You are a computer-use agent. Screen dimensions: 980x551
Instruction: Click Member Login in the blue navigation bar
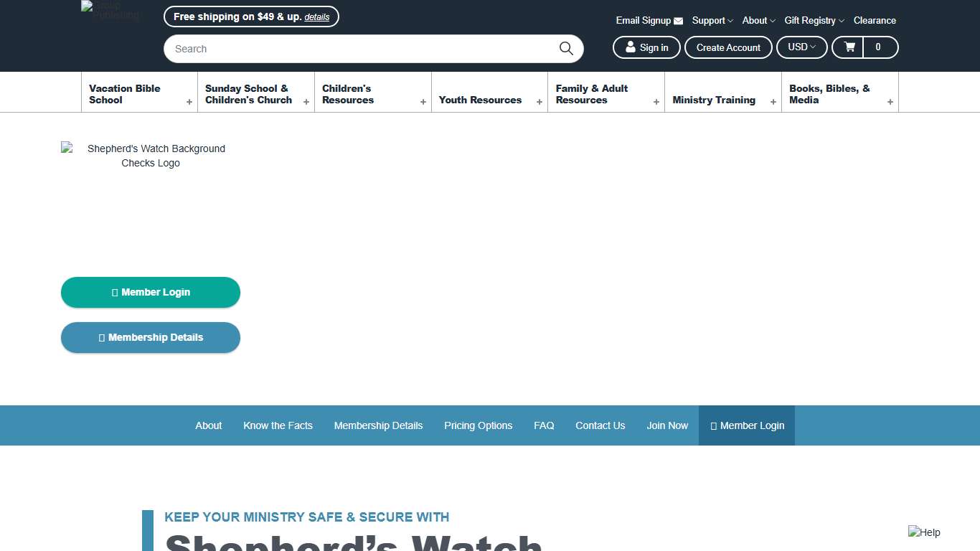[747, 425]
